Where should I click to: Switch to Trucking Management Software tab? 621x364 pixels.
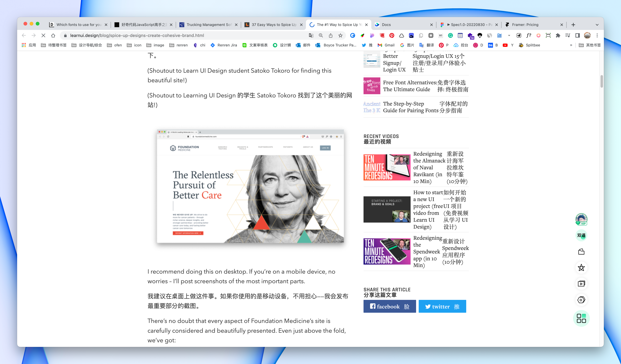click(208, 25)
